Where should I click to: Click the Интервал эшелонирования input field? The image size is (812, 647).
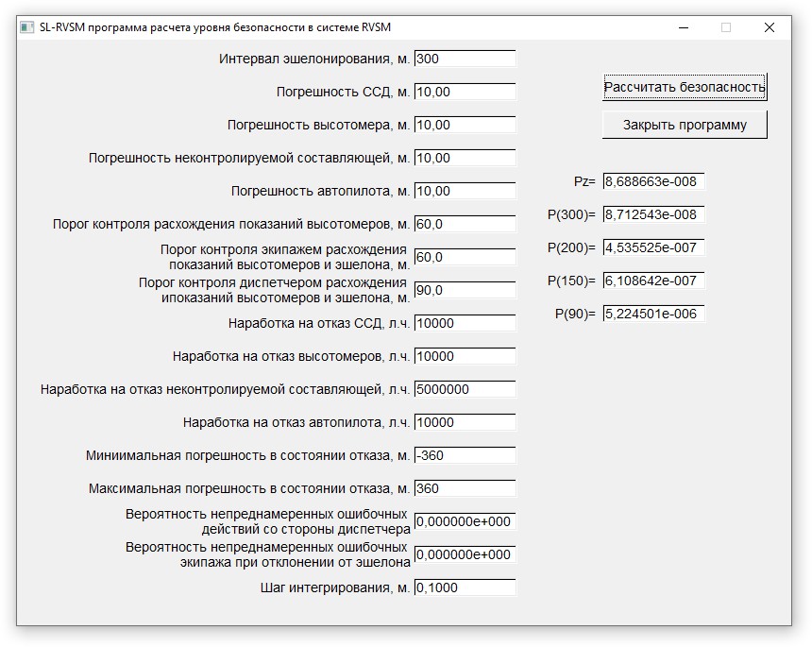pos(465,59)
